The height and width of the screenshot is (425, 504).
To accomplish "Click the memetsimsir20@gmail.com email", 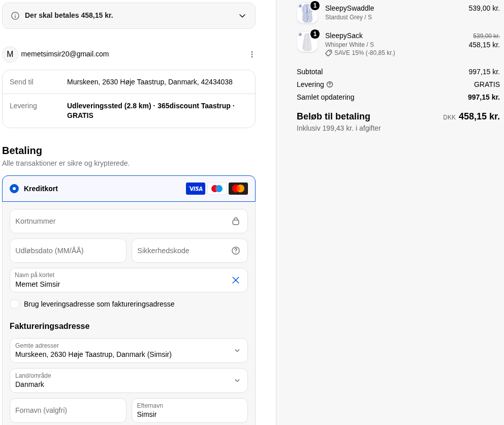I will click(65, 54).
